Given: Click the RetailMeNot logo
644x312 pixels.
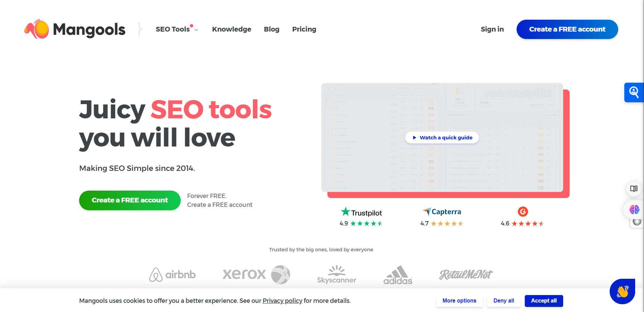Looking at the screenshot, I should (466, 274).
